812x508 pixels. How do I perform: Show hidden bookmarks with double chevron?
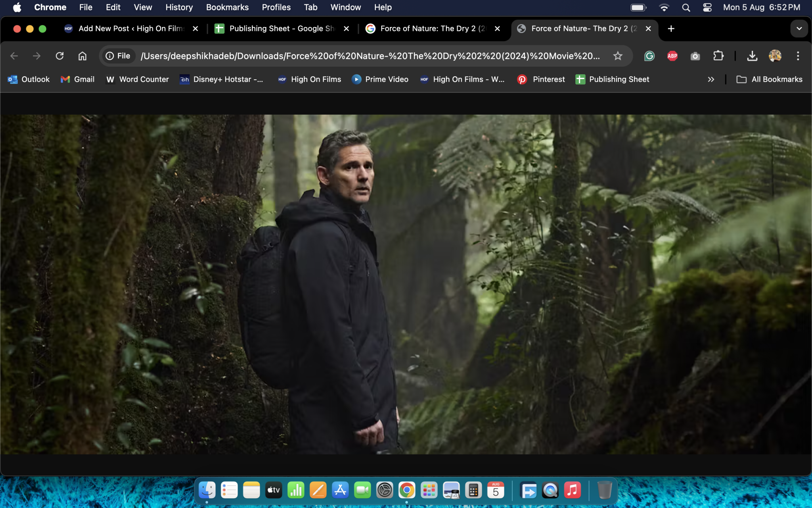click(x=711, y=79)
